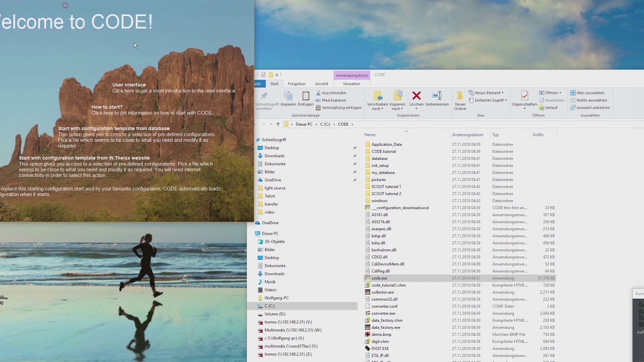Sort by Name column header
The height and width of the screenshot is (362, 644).
(370, 135)
